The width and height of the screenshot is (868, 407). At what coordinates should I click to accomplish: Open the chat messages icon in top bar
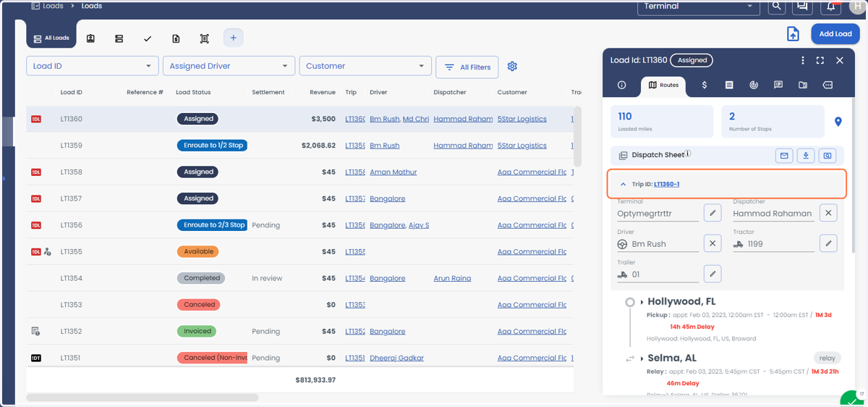coord(802,7)
